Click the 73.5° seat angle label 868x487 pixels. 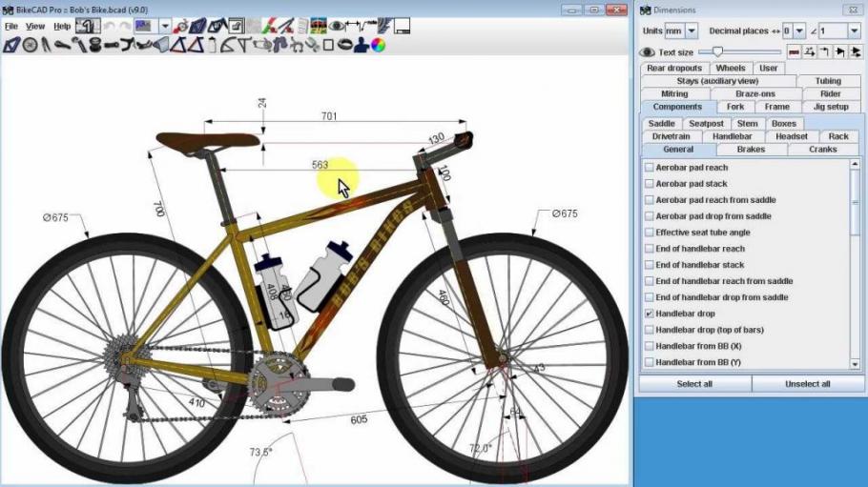[260, 452]
